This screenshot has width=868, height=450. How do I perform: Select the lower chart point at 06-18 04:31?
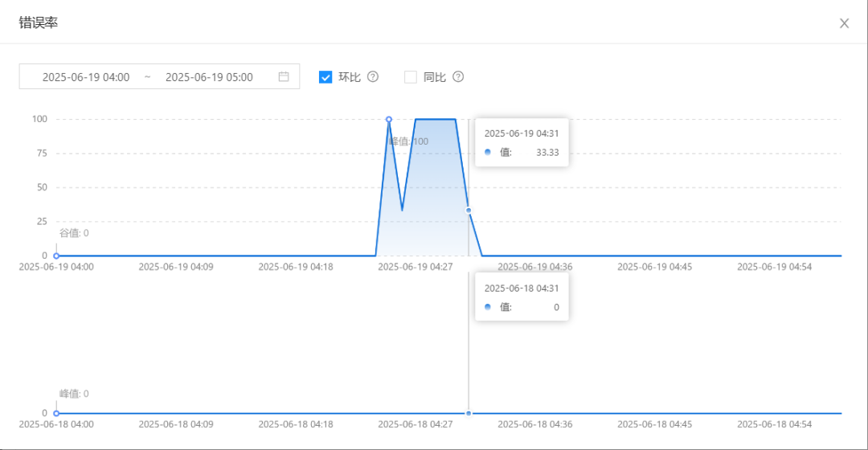point(469,414)
